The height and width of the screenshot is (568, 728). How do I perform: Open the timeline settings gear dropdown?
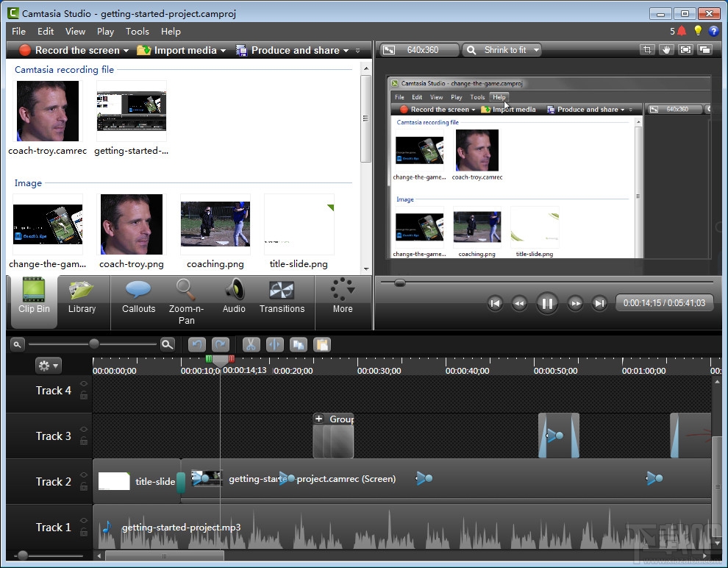(49, 366)
